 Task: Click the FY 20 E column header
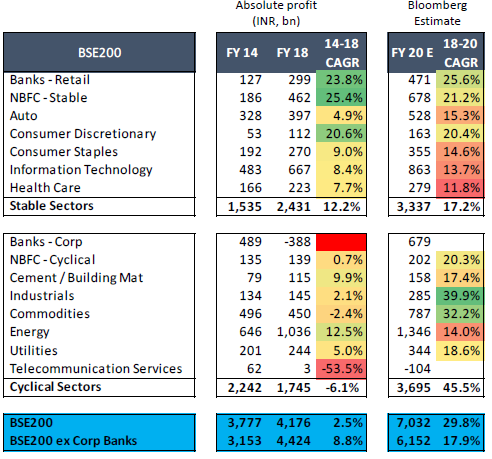click(x=412, y=53)
